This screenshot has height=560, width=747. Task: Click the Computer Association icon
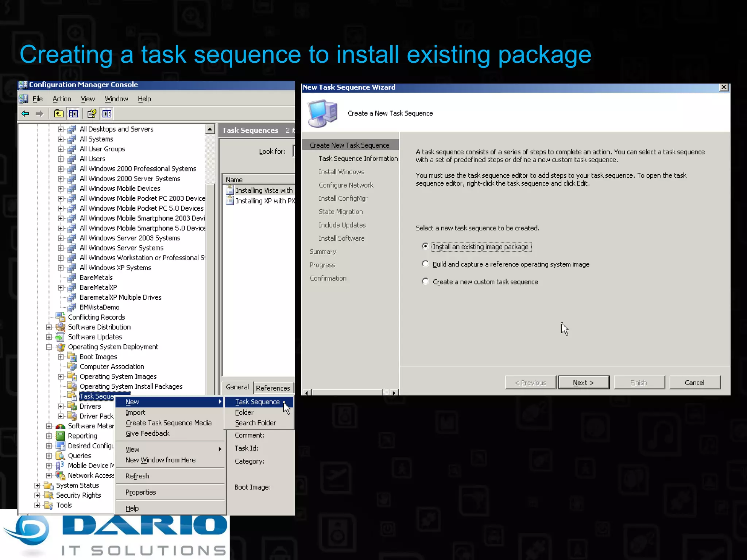[72, 366]
